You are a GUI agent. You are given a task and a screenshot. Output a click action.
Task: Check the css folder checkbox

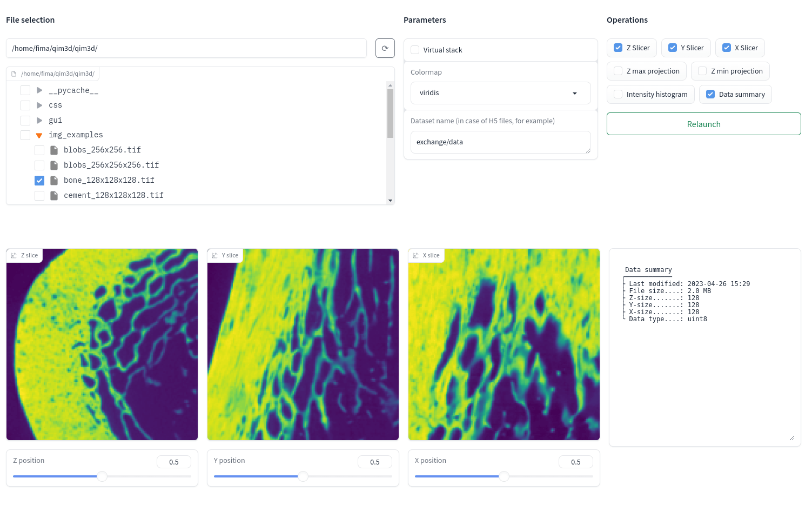pos(25,105)
